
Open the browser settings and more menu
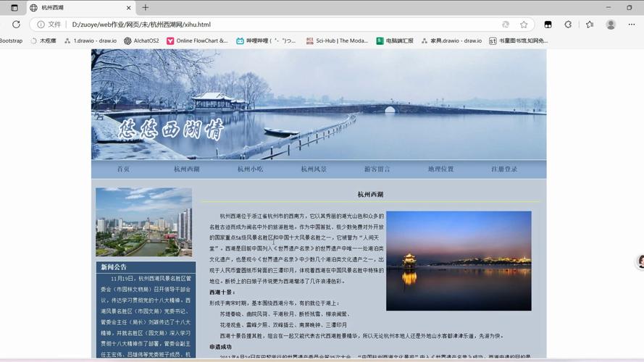(x=631, y=25)
